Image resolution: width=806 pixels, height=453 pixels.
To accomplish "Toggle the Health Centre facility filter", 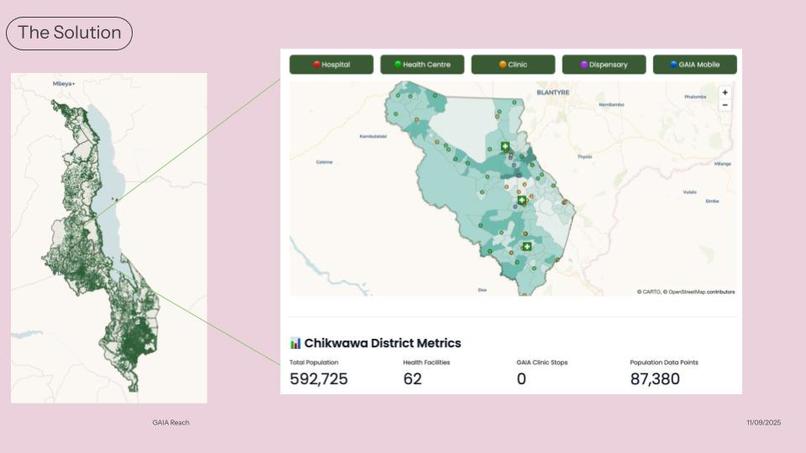I will (x=423, y=65).
